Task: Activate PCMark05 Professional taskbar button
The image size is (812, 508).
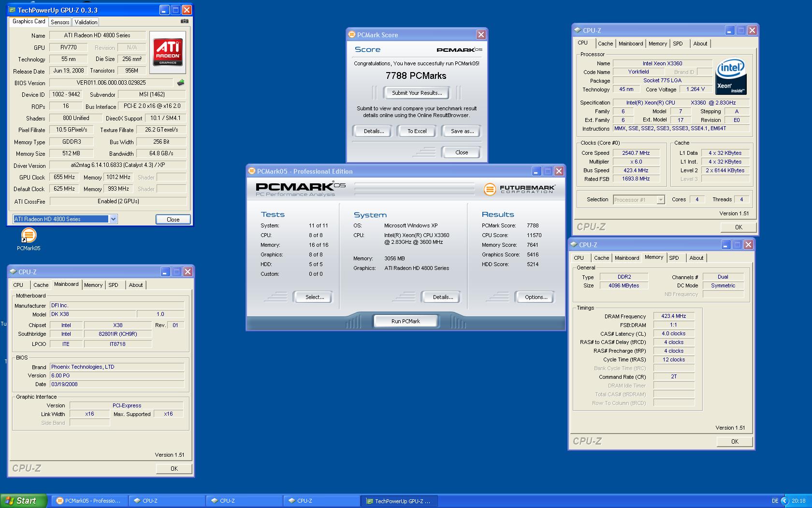Action: (x=91, y=501)
